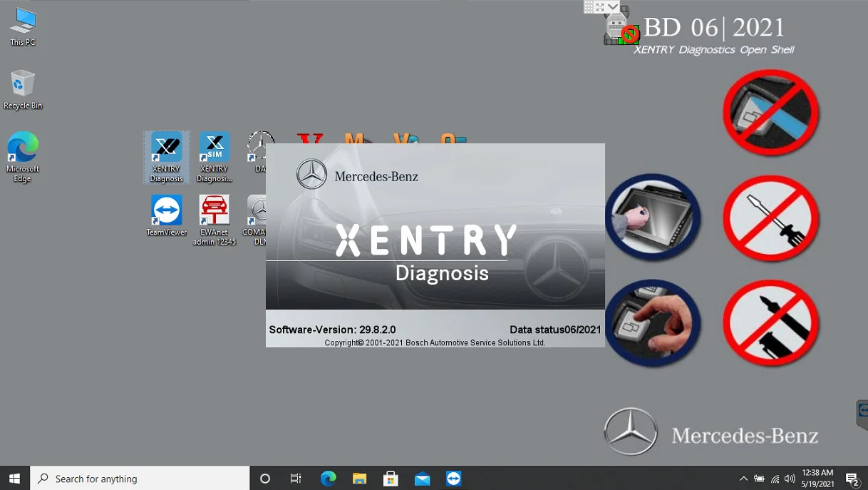This screenshot has width=868, height=490.
Task: Check battery status tray icon
Action: click(759, 479)
